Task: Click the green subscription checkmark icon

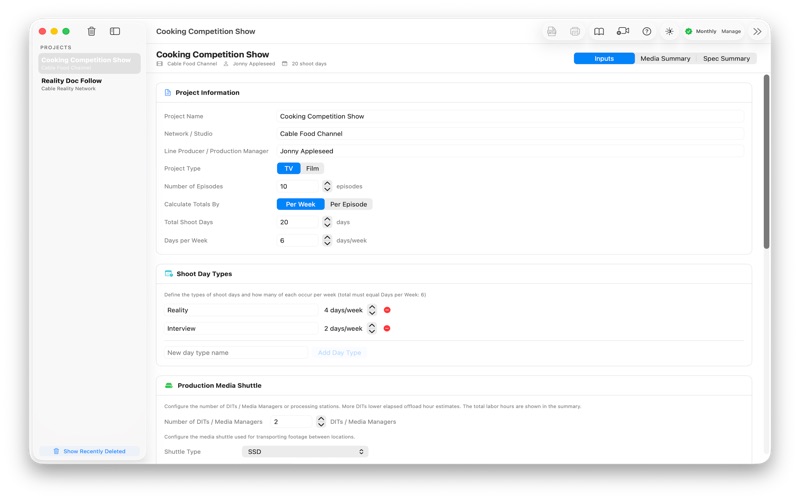Action: tap(688, 31)
